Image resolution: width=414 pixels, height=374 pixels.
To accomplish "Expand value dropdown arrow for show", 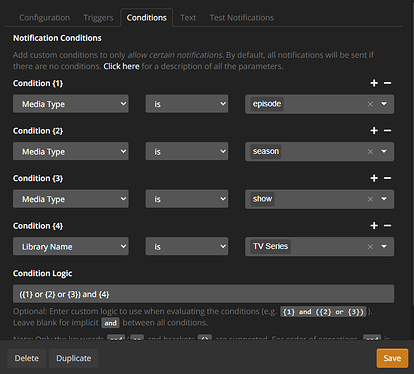I will 384,199.
